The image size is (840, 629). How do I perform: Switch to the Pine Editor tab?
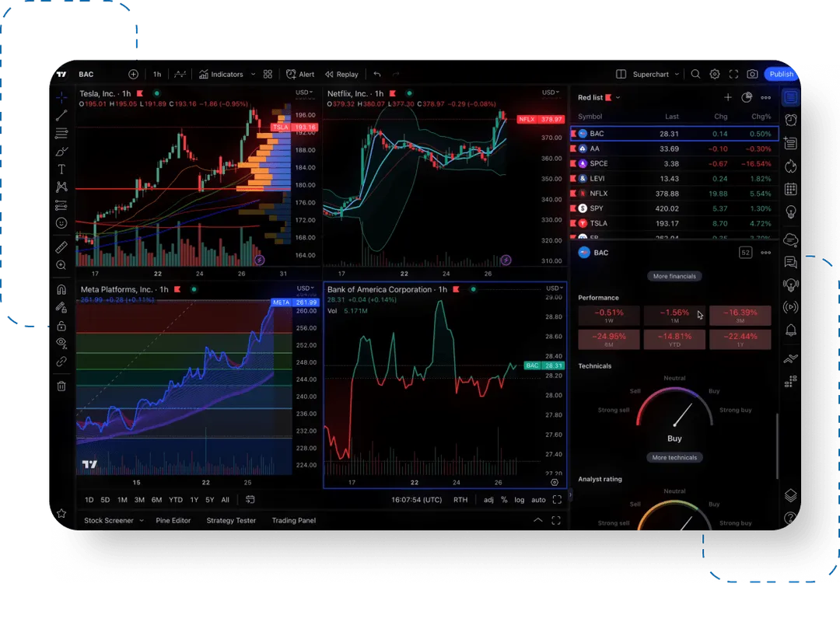[173, 520]
